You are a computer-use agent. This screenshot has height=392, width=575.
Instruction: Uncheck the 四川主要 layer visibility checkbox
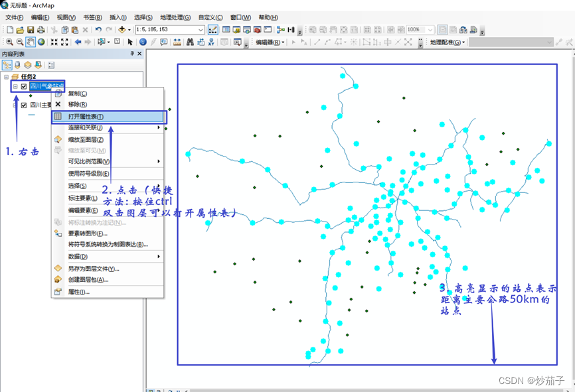(24, 105)
